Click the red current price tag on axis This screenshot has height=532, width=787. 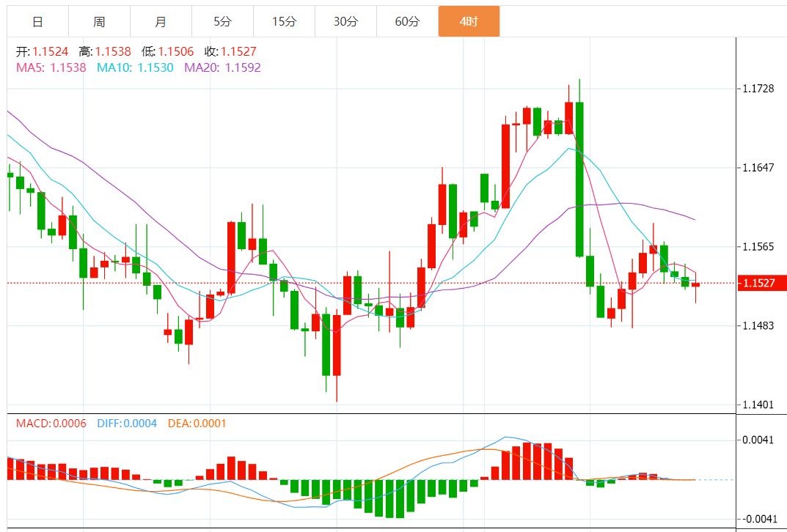click(763, 283)
